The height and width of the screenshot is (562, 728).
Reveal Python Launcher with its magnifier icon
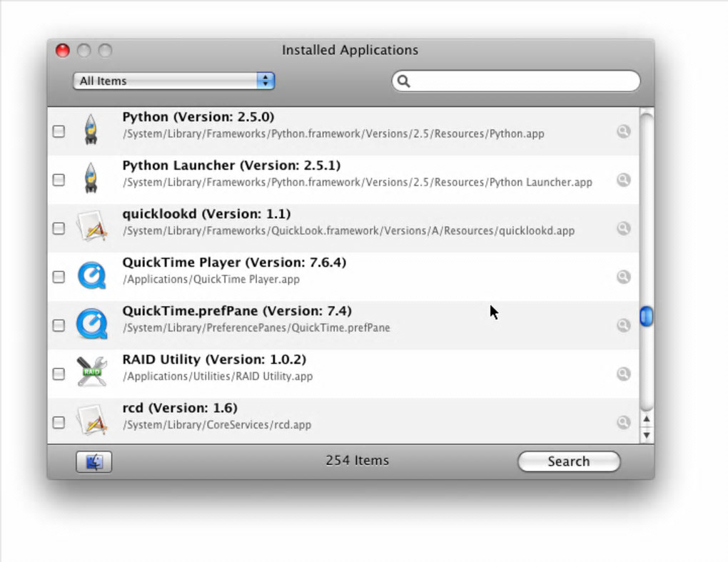(624, 180)
